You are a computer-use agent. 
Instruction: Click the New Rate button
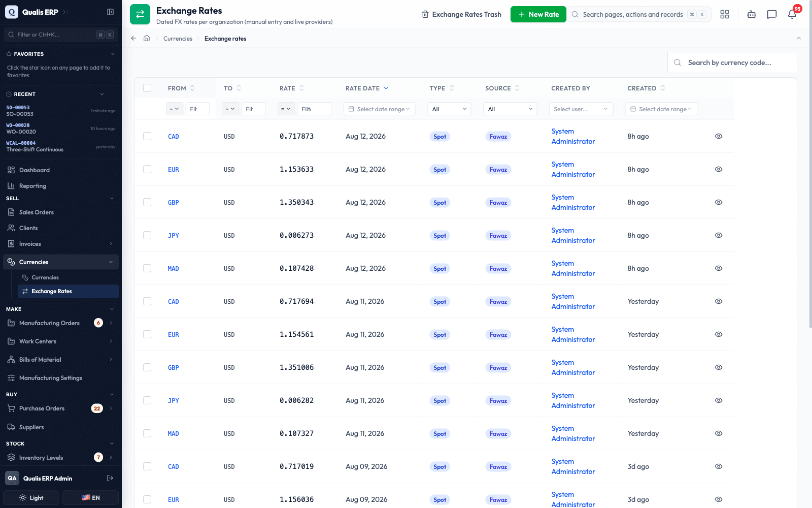[538, 14]
